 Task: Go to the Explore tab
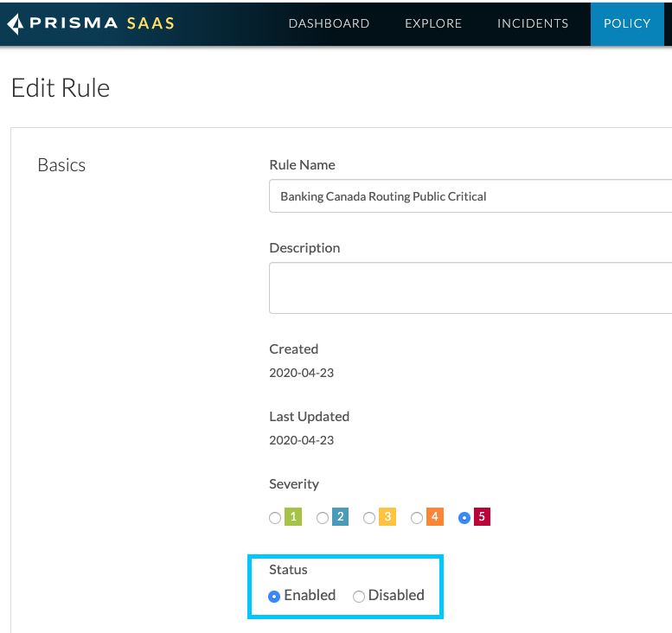point(433,23)
